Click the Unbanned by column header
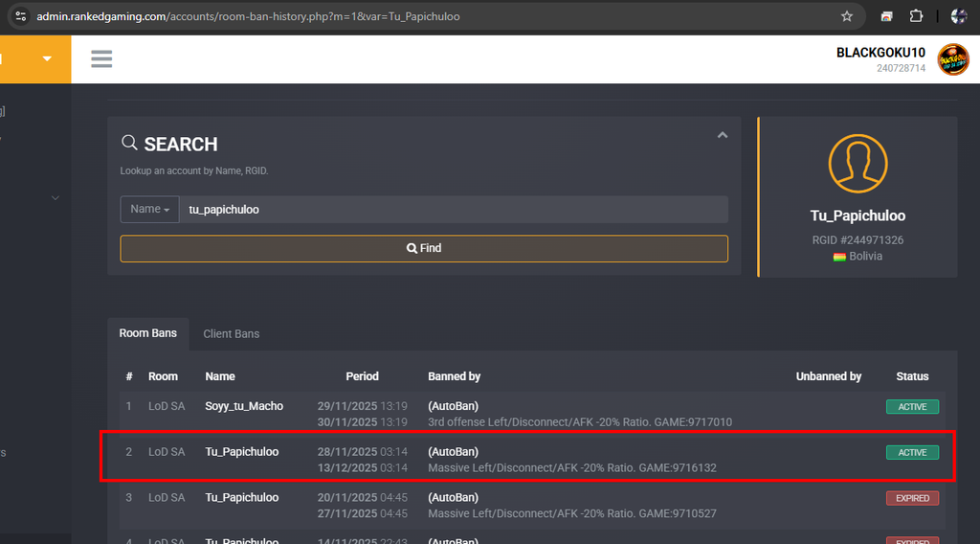Viewport: 980px width, 544px height. click(x=828, y=376)
